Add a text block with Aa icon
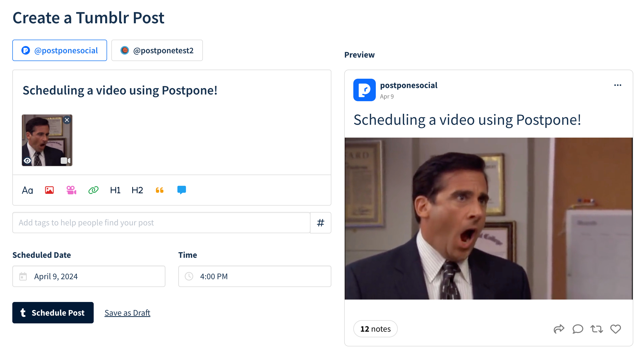The width and height of the screenshot is (644, 363). [x=27, y=190]
